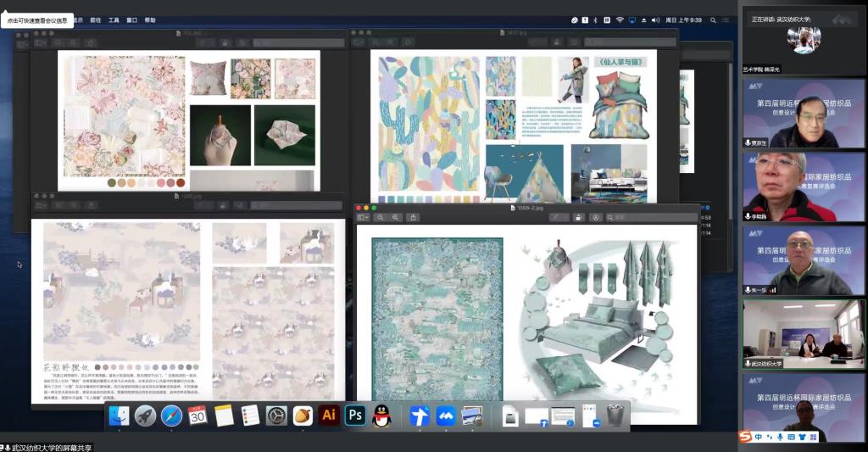Click the meeting info tooltip at top left
This screenshot has height=452, width=868.
[36, 20]
